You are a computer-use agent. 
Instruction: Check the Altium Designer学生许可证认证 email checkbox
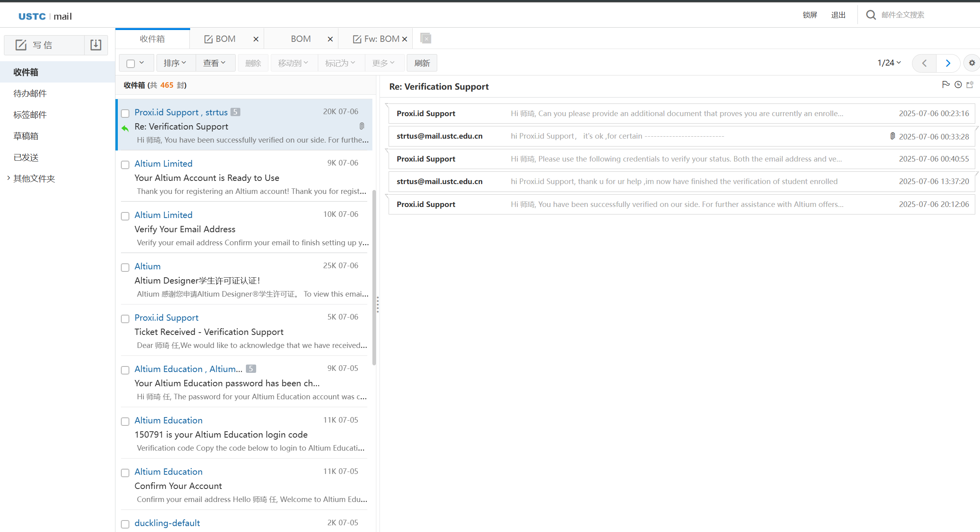pos(125,267)
